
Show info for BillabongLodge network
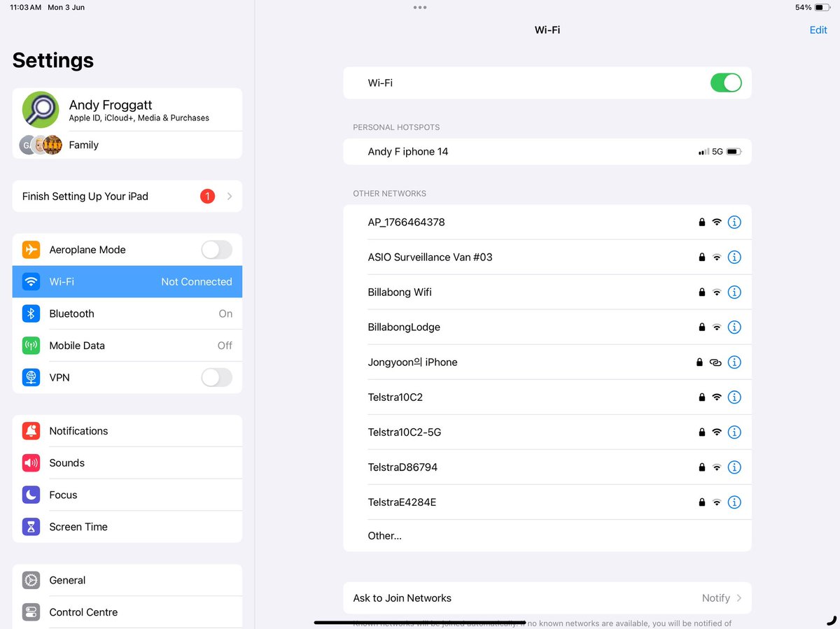pyautogui.click(x=734, y=327)
